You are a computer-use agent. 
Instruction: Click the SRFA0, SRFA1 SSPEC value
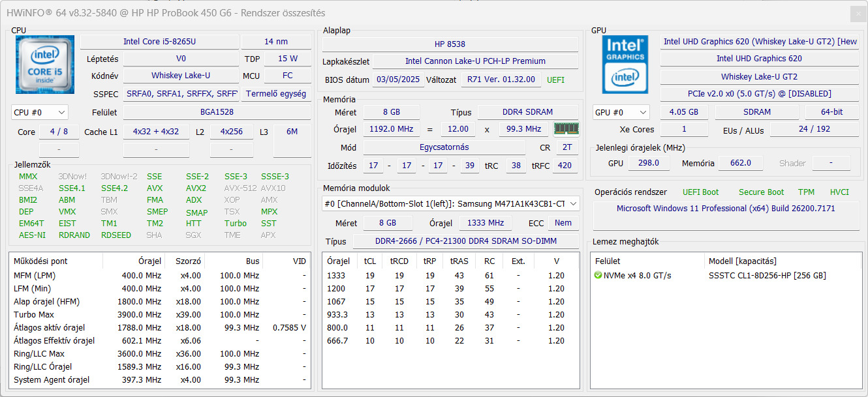(181, 93)
